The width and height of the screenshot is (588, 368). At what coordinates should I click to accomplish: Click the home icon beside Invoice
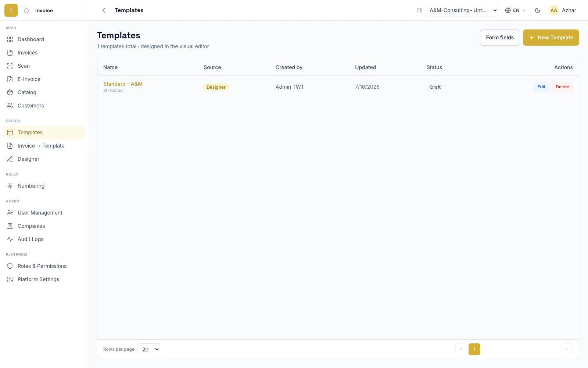pos(26,10)
